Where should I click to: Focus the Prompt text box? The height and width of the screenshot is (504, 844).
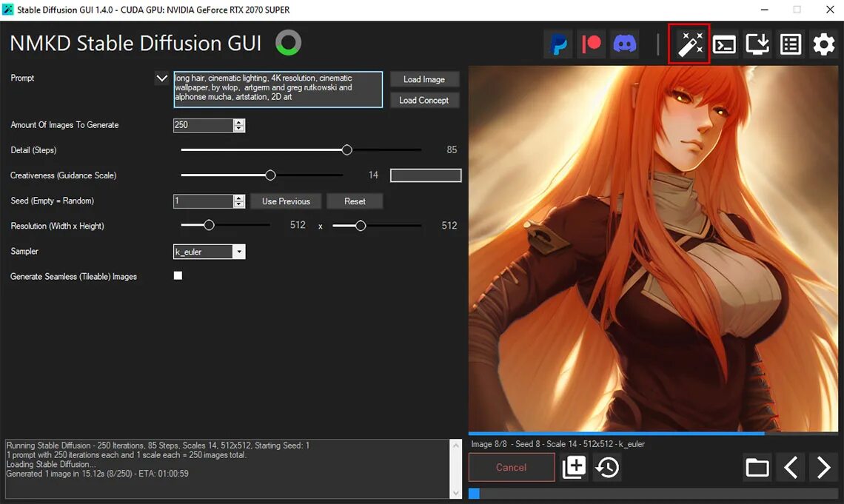278,90
